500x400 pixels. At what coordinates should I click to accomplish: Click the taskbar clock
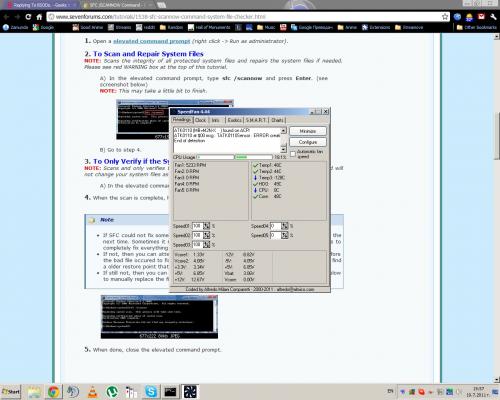coord(479,392)
